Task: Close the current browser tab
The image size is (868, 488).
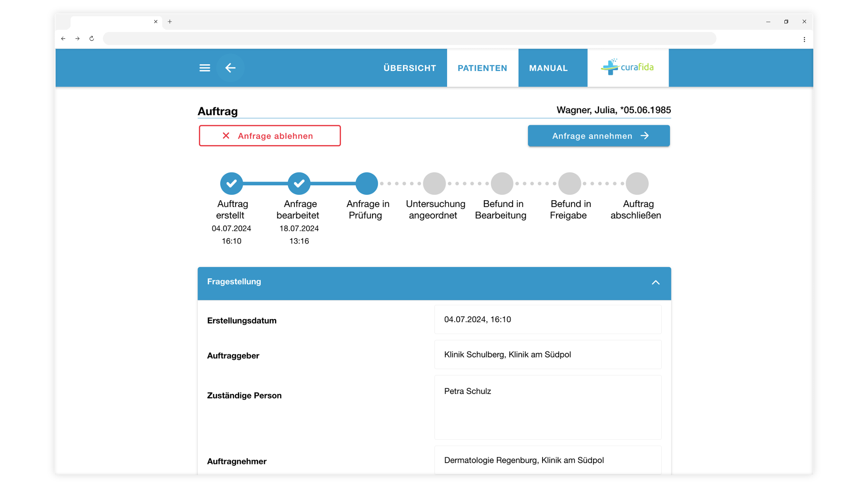Action: tap(156, 22)
